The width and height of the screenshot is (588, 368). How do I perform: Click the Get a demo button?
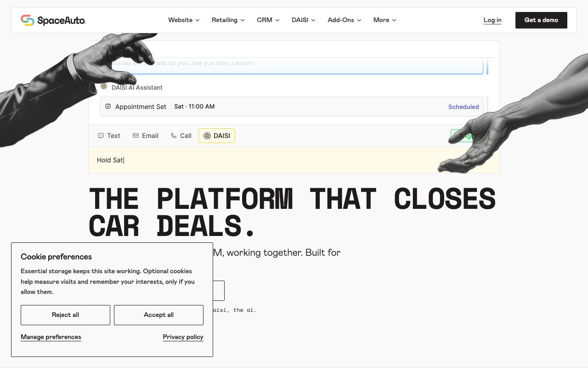pos(541,20)
